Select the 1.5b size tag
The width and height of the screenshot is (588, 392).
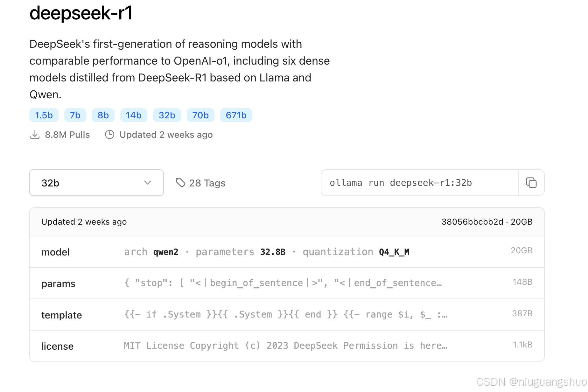44,115
